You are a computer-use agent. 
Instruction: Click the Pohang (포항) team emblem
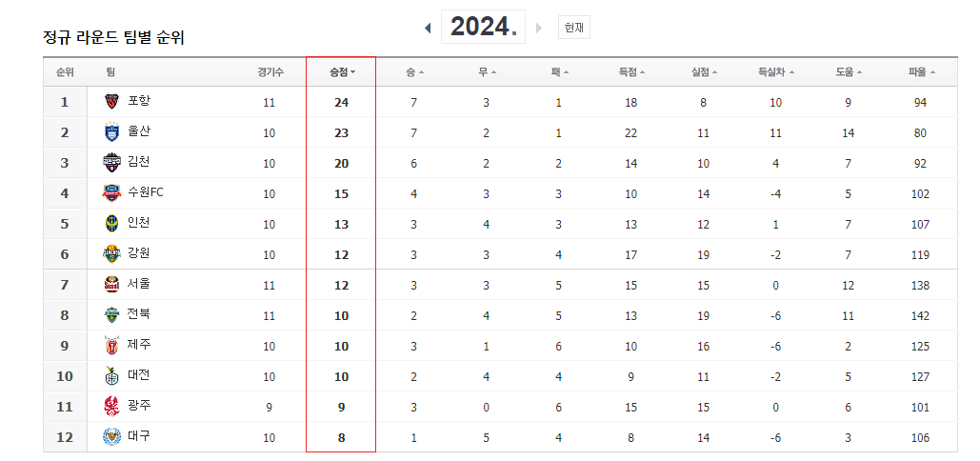[111, 101]
